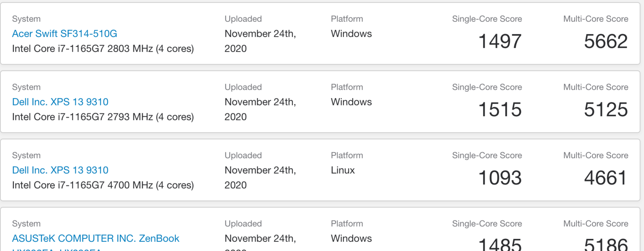Click the i7-1165G7 2803 MHz processor text
Viewport: 644px width, 251px height.
pyautogui.click(x=103, y=49)
